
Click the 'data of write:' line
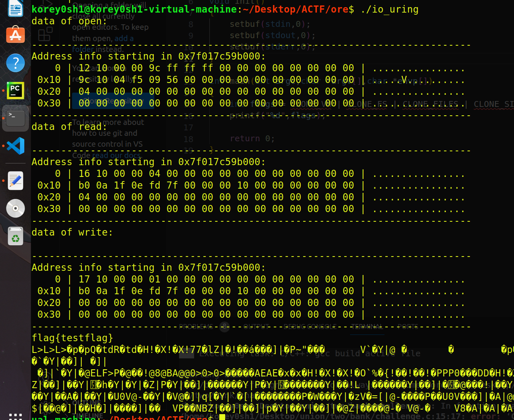pyautogui.click(x=73, y=232)
